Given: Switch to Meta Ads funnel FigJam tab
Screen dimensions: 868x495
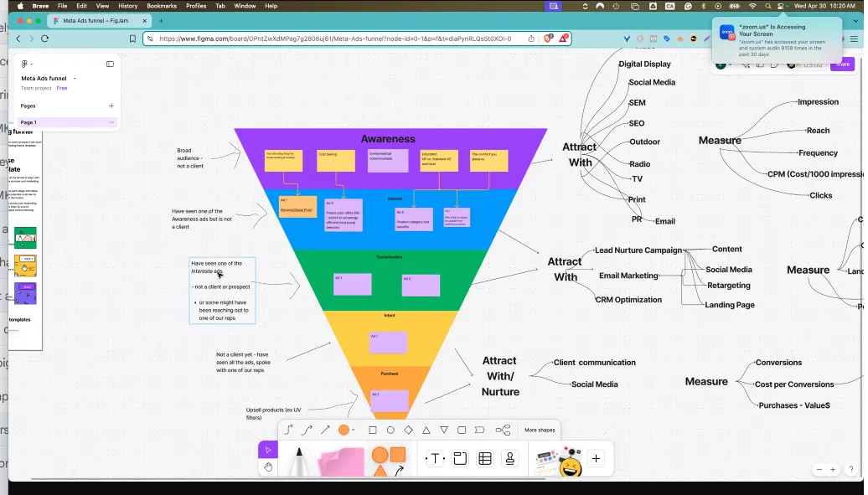Looking at the screenshot, I should [99, 21].
